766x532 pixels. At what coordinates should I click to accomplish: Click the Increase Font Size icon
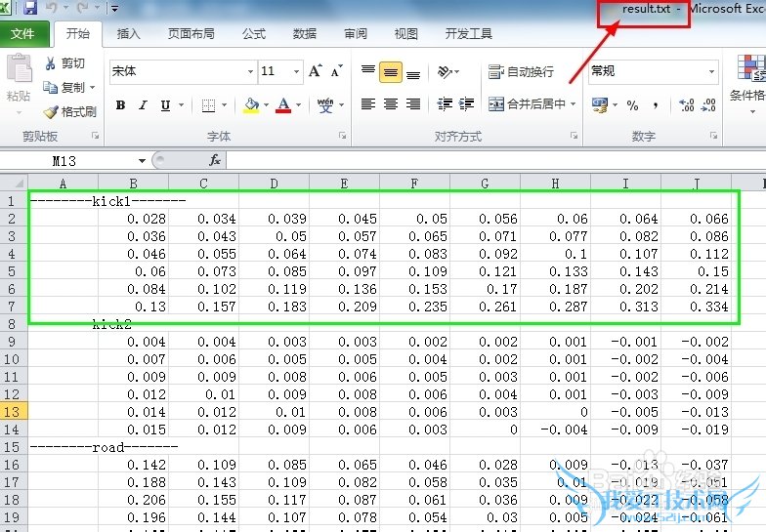315,71
